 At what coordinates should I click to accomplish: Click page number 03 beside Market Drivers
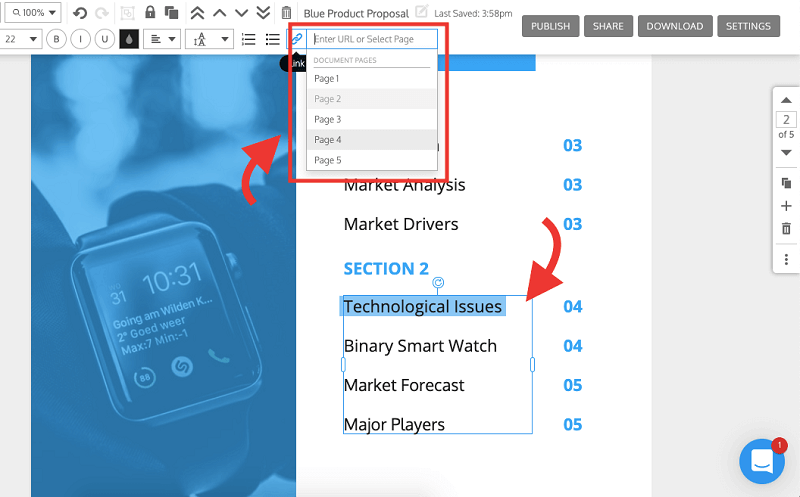pyautogui.click(x=572, y=224)
